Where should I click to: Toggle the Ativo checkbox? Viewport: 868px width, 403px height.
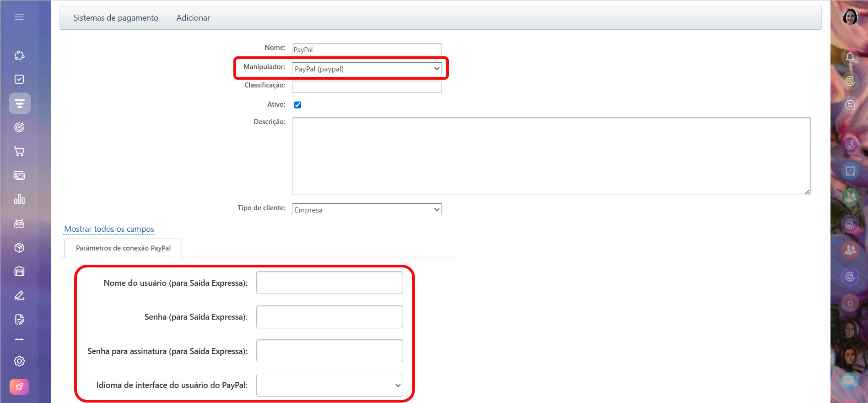point(297,105)
